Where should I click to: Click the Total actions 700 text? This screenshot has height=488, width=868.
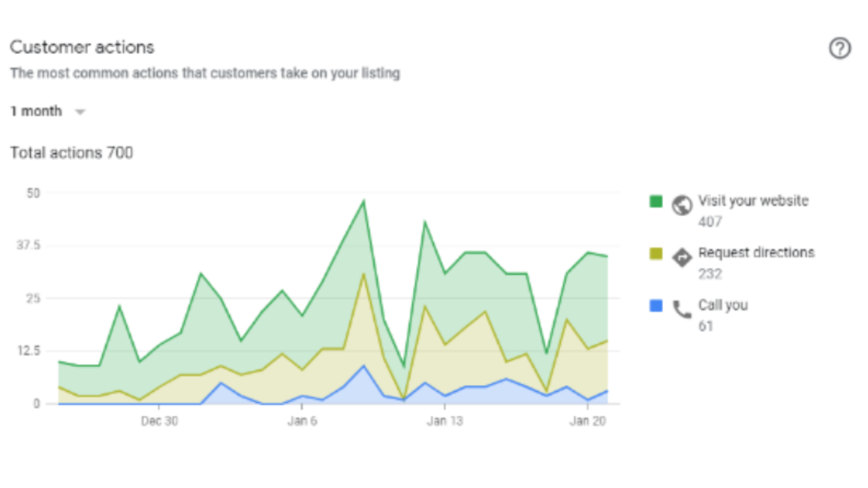click(x=71, y=153)
